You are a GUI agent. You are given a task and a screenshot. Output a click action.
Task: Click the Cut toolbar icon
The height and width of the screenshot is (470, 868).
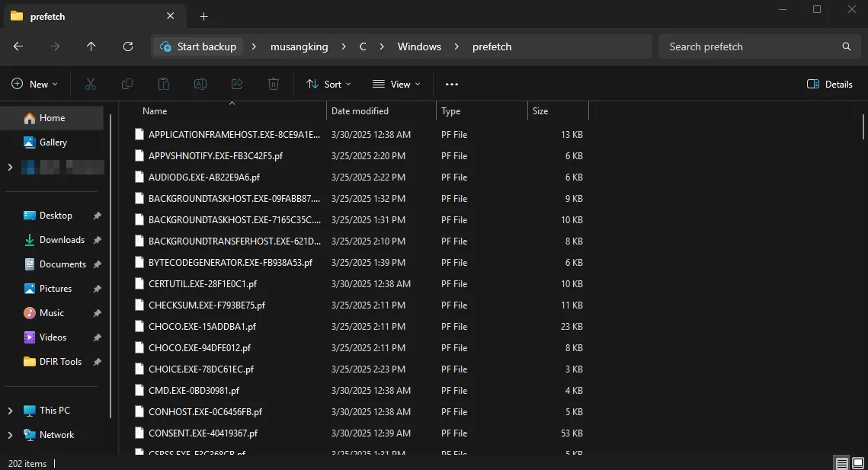coord(90,84)
